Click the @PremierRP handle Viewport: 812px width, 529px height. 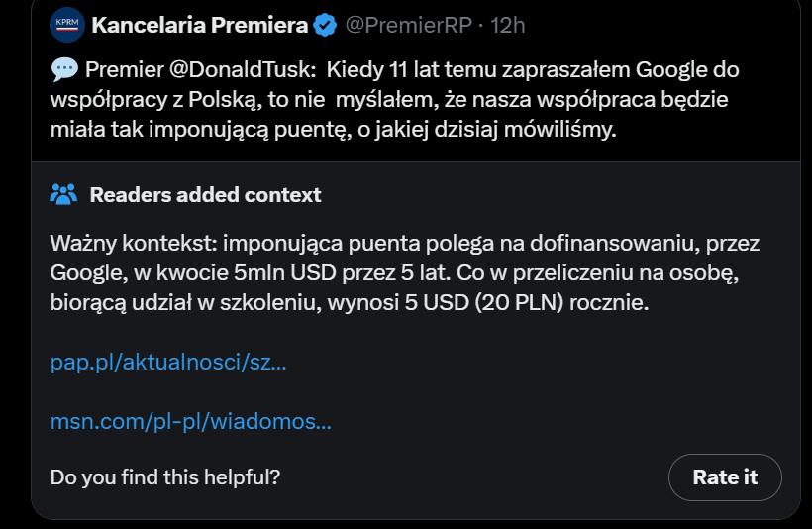(x=408, y=26)
